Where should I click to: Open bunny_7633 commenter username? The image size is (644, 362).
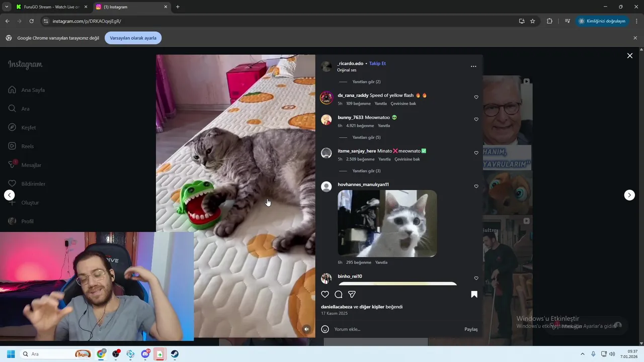pyautogui.click(x=350, y=118)
